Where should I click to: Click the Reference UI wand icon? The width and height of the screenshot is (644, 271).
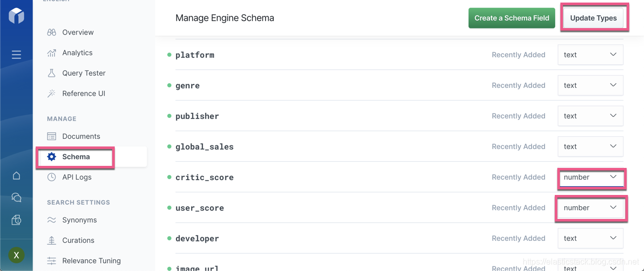click(x=51, y=93)
